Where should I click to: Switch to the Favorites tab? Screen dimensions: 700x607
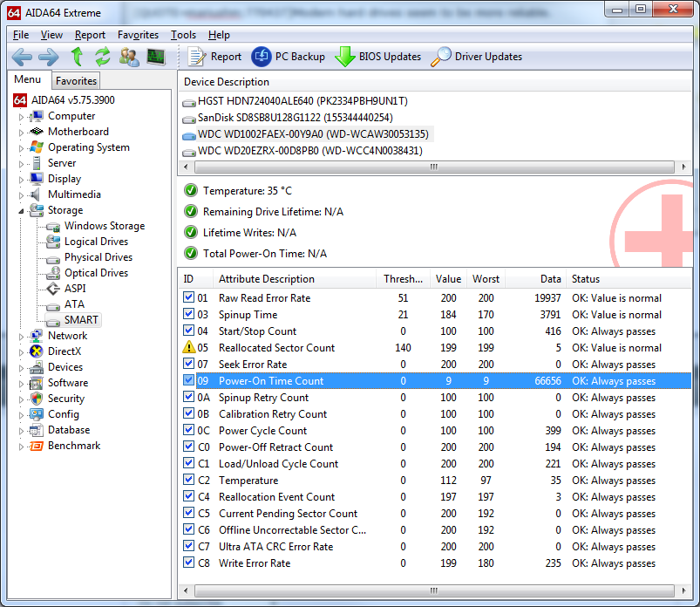77,81
